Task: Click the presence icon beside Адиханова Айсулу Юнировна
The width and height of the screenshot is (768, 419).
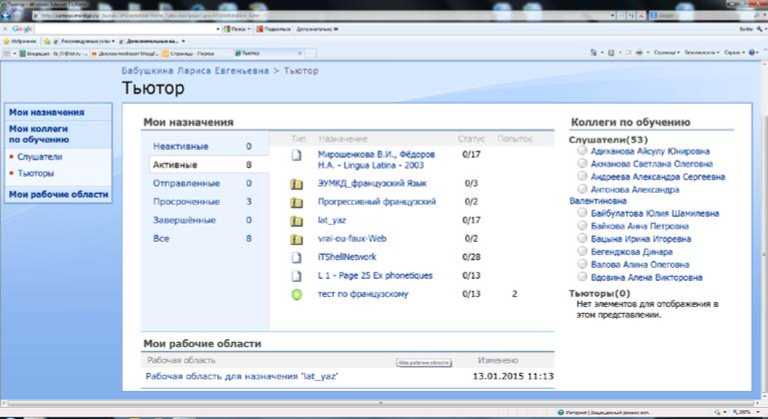Action: tap(583, 151)
